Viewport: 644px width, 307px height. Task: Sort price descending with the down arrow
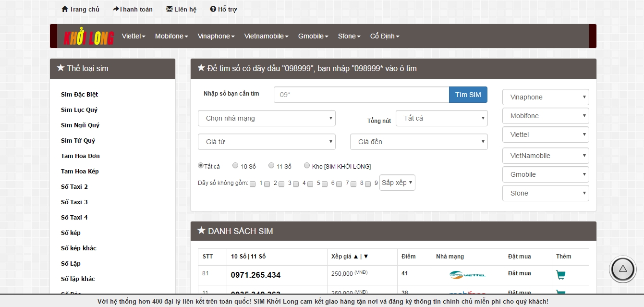[x=366, y=257]
